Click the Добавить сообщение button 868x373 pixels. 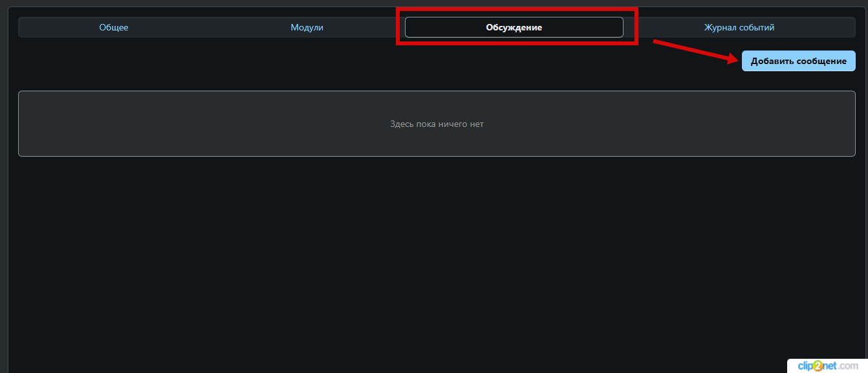pyautogui.click(x=798, y=61)
